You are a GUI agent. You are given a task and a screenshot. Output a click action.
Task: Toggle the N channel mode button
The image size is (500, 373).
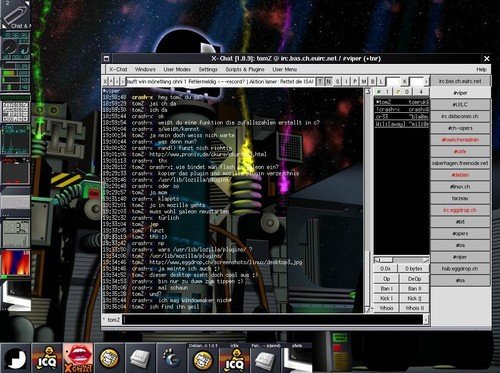[328, 81]
